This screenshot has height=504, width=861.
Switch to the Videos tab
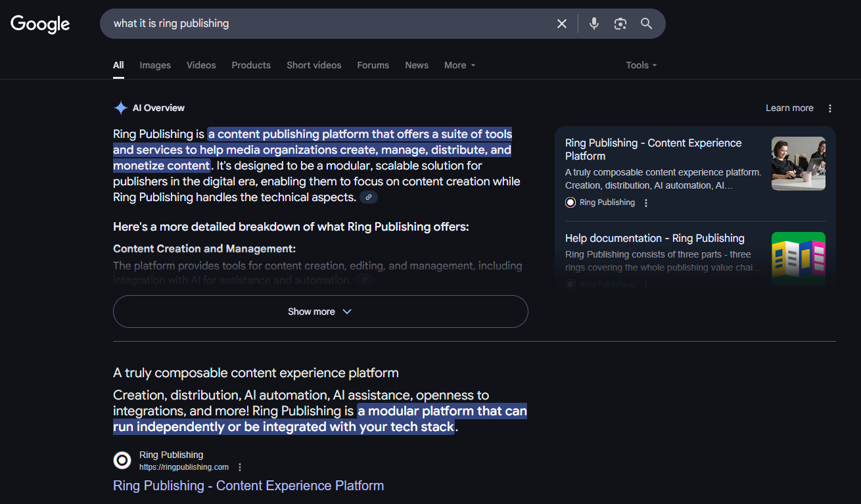(x=201, y=65)
